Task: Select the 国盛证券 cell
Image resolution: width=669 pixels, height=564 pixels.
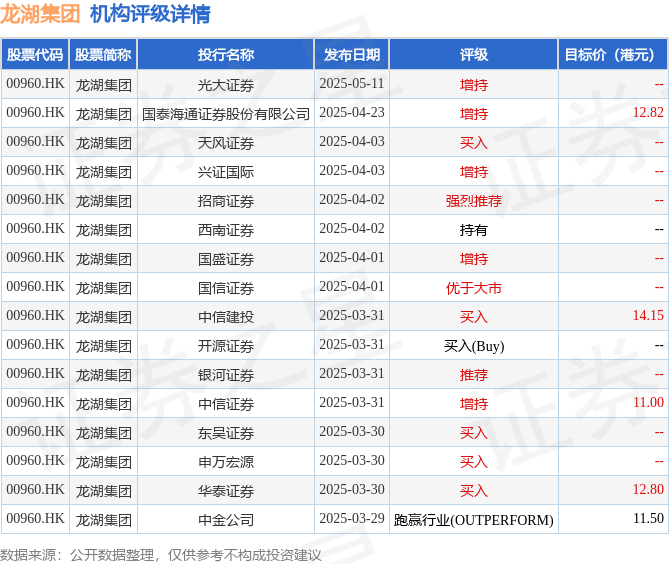Action: pyautogui.click(x=226, y=259)
